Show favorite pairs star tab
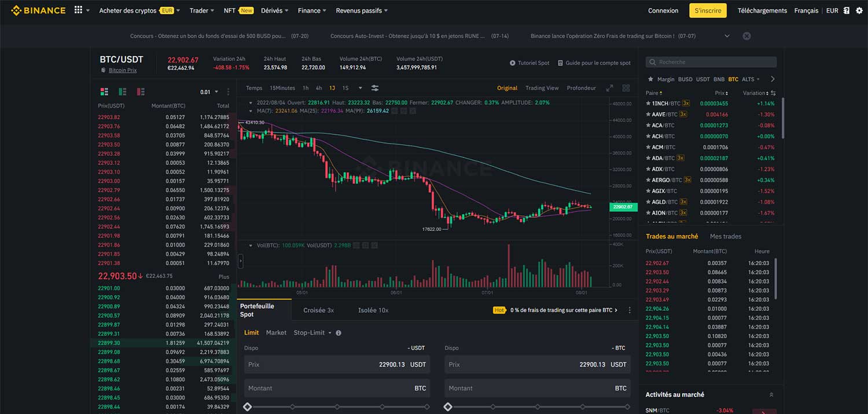 tap(651, 79)
